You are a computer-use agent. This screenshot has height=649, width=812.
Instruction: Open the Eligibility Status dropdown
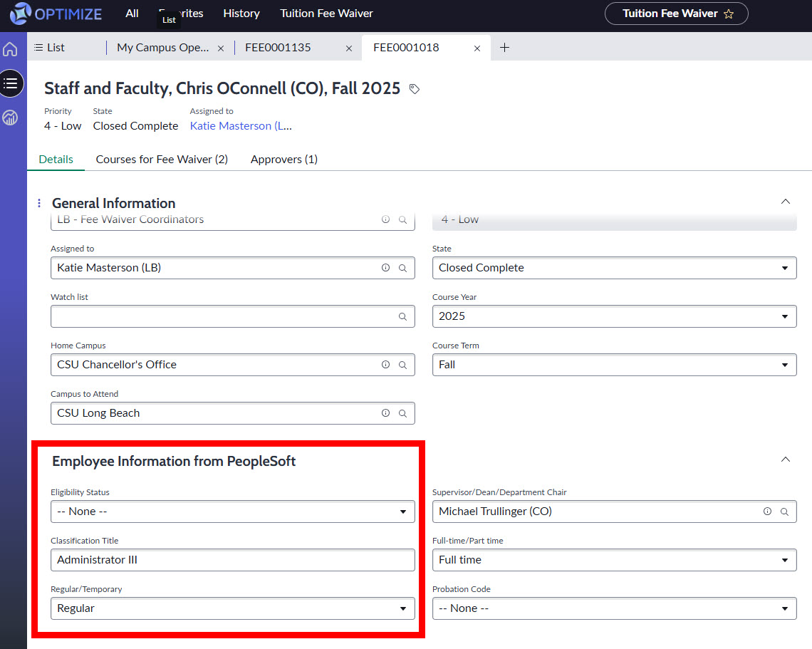point(232,512)
